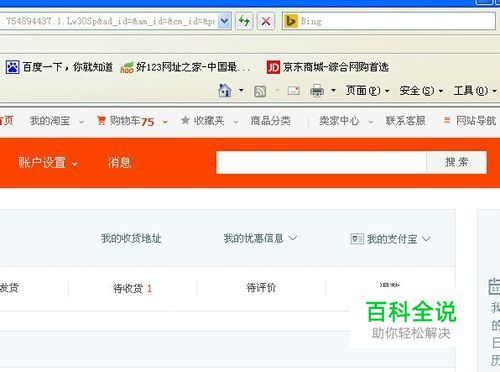The height and width of the screenshot is (372, 500).
Task: Open the 工具(O) menu
Action: click(x=475, y=90)
